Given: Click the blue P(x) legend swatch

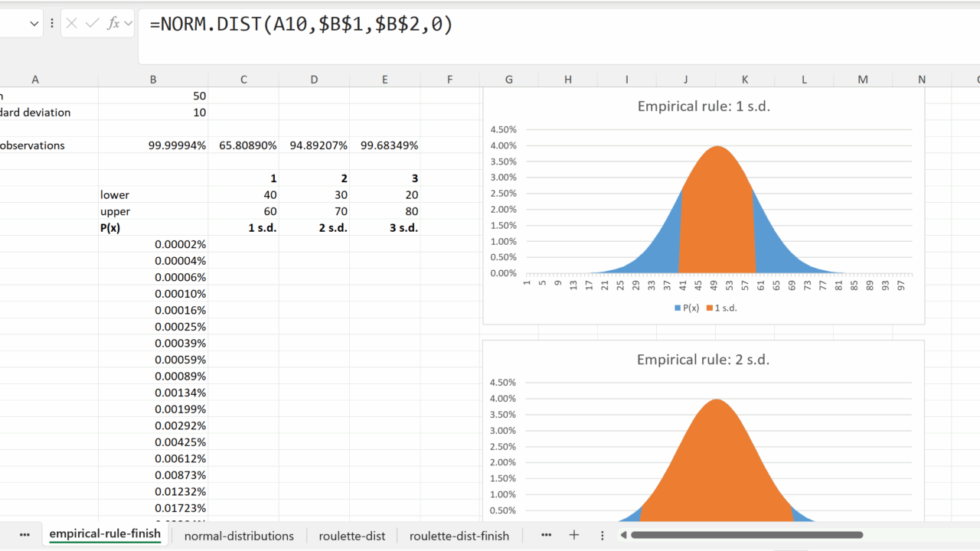Looking at the screenshot, I should 678,308.
